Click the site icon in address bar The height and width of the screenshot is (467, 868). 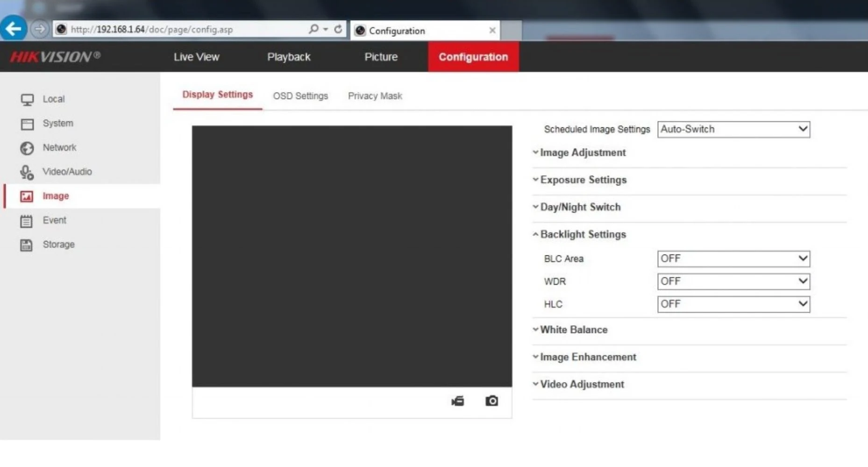(61, 29)
